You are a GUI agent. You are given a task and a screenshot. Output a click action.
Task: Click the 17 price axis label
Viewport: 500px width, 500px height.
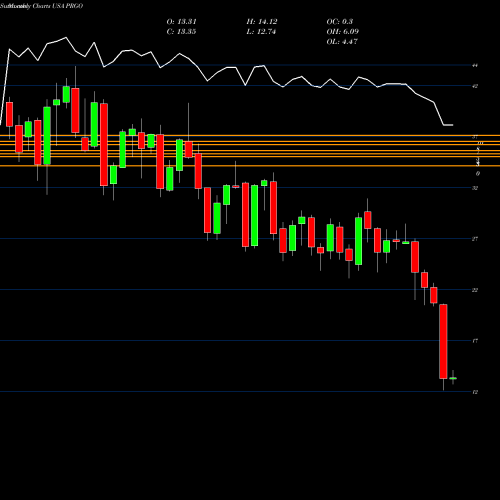pyautogui.click(x=475, y=341)
